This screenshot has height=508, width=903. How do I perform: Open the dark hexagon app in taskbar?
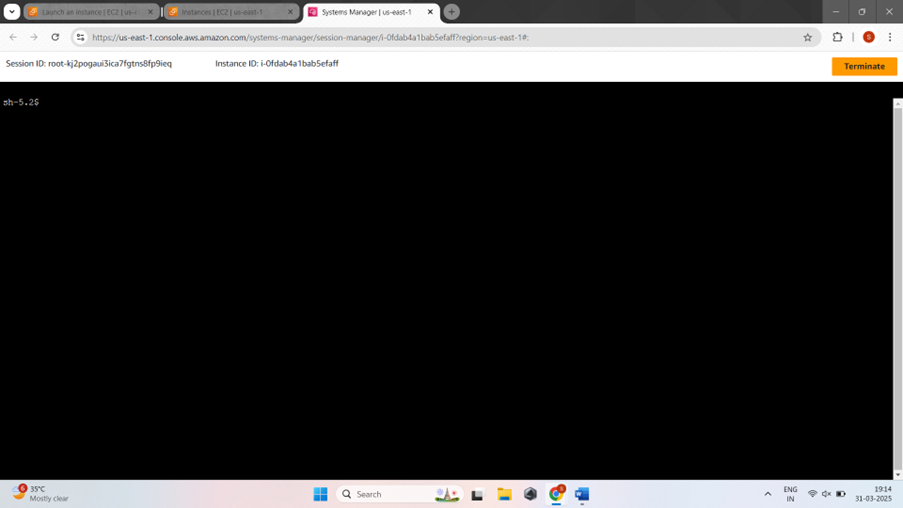[530, 494]
